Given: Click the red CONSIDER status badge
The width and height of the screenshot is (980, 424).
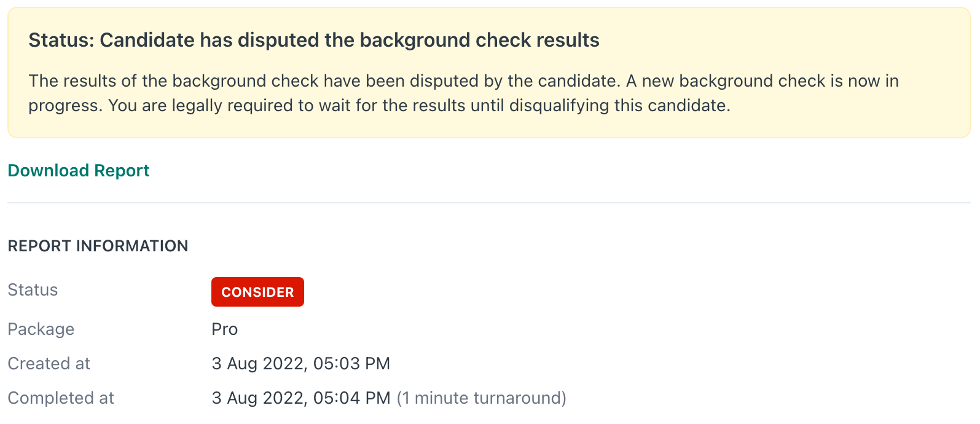Looking at the screenshot, I should click(257, 292).
